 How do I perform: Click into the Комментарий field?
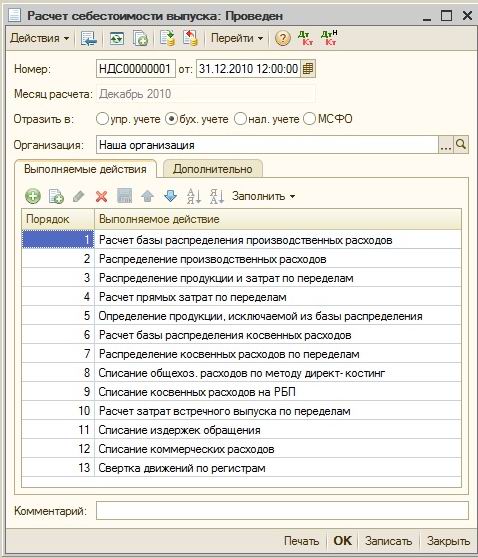(x=282, y=511)
